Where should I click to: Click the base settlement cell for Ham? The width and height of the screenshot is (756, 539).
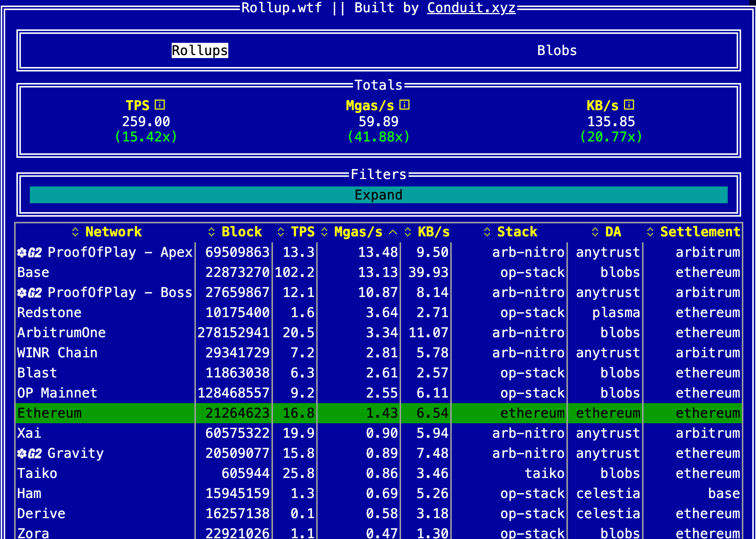coord(724,494)
